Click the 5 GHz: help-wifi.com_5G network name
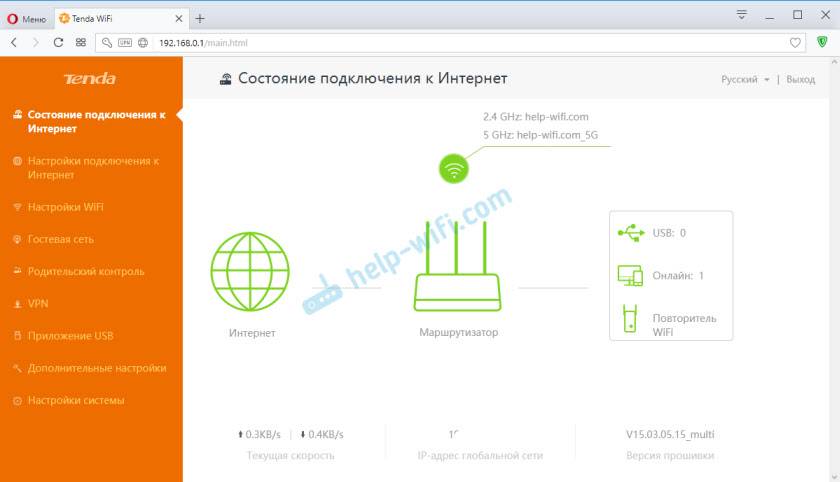Viewport: 840px width, 482px height. coord(540,135)
